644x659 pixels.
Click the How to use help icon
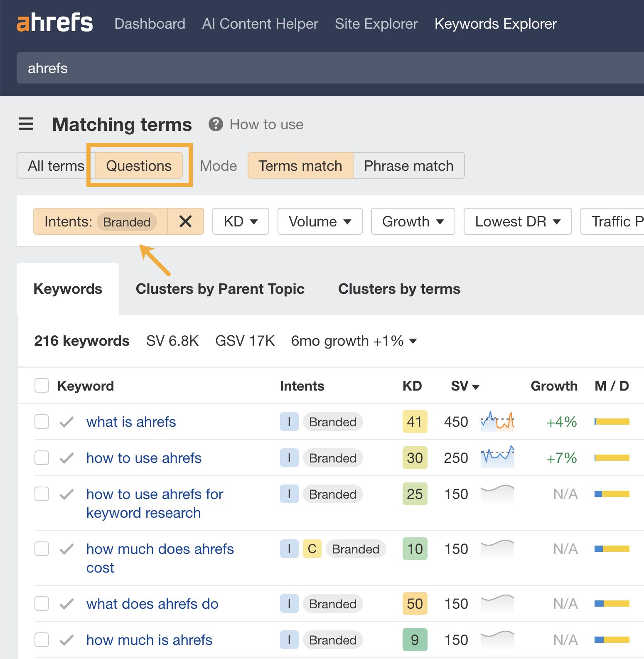[x=216, y=124]
